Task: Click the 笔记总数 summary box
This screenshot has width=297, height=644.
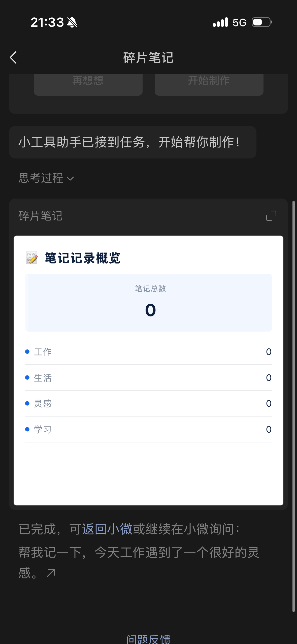Action: [148, 303]
